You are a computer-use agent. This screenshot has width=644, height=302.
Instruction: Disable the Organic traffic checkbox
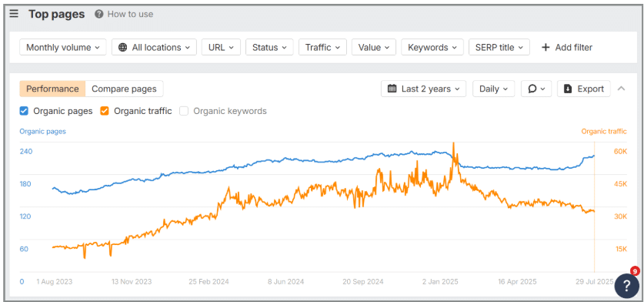105,111
